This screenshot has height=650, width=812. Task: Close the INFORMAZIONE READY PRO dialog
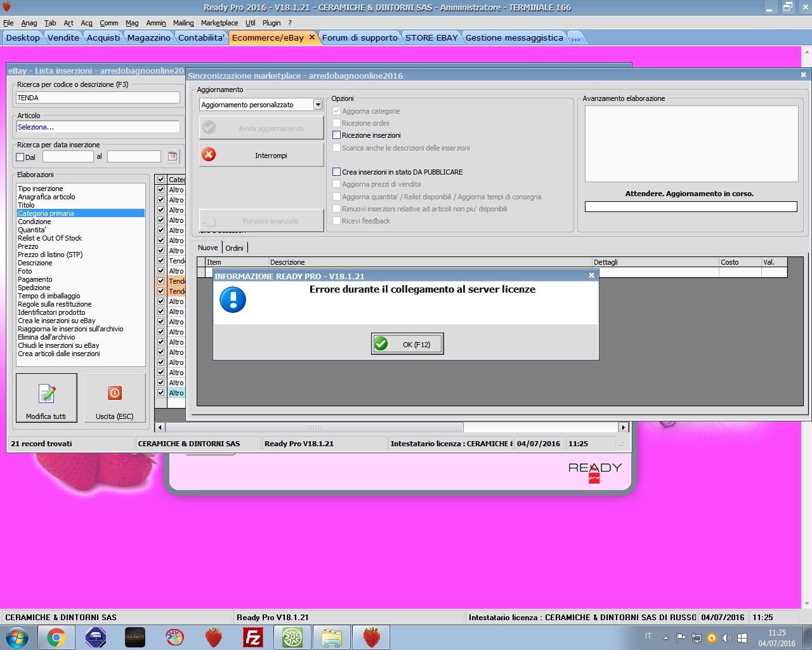(591, 275)
